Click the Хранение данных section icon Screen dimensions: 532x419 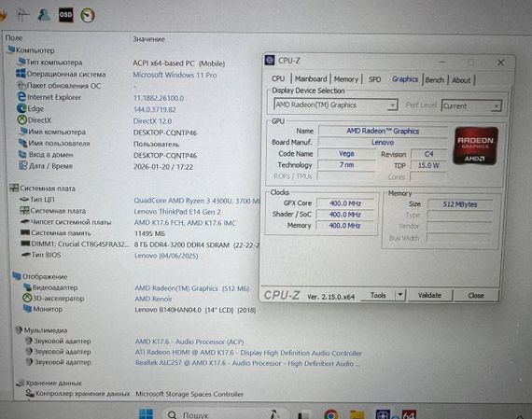21,383
